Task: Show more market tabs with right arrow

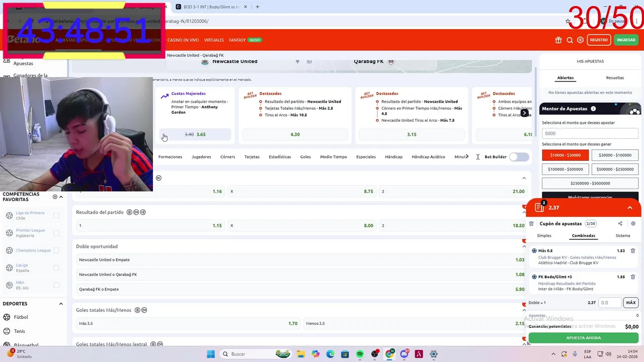Action: [467, 157]
